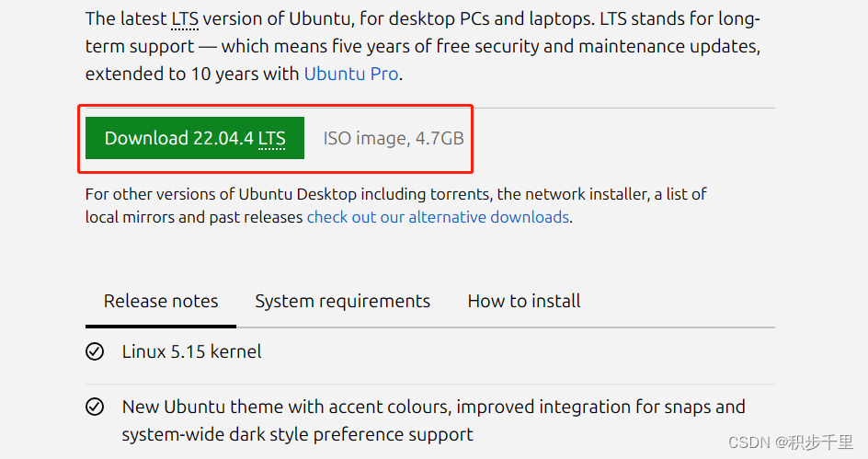Click the 'local mirrors and past releases' text
868x459 pixels.
tap(194, 217)
